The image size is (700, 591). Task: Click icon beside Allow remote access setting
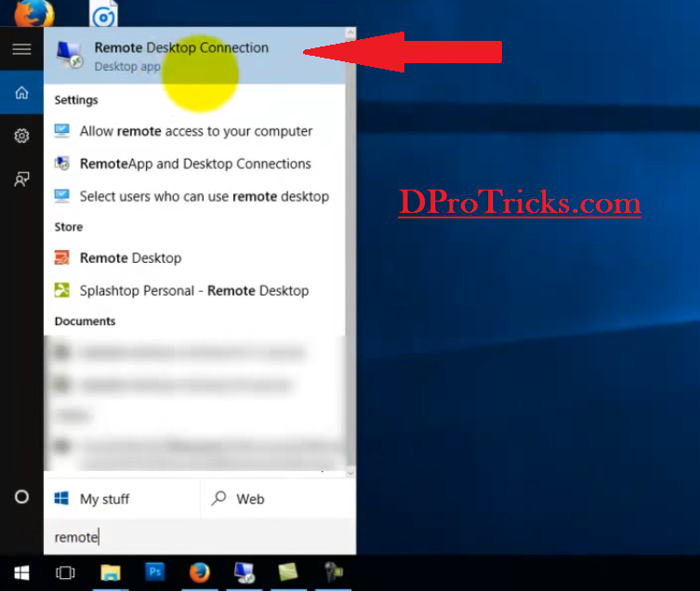(x=62, y=131)
